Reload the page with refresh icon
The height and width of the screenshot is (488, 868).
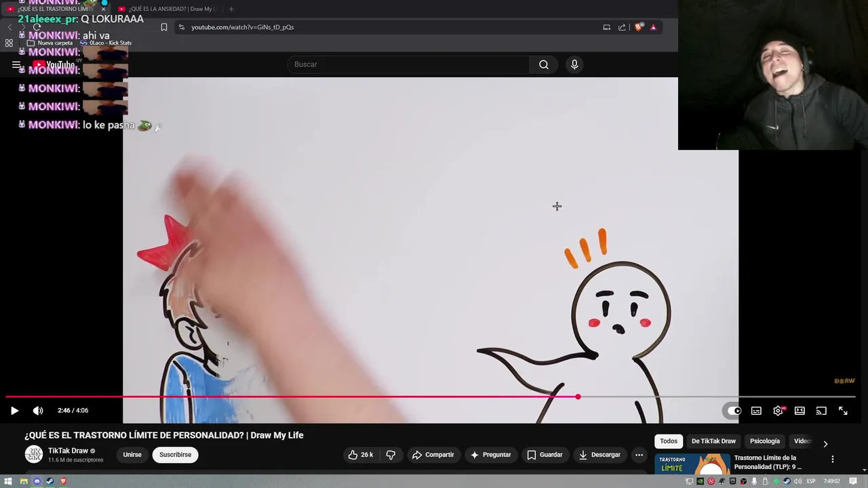(37, 27)
